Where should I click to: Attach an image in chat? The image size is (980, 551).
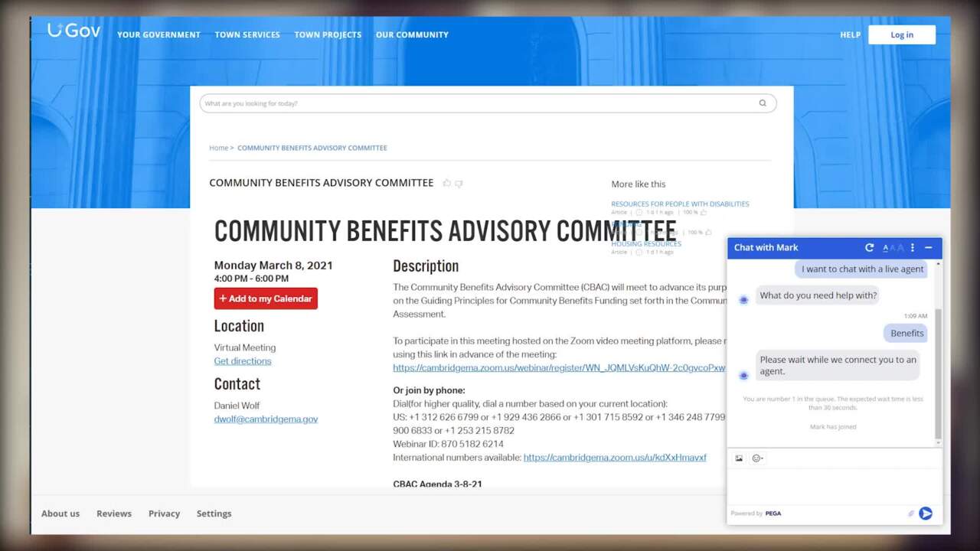(x=739, y=458)
